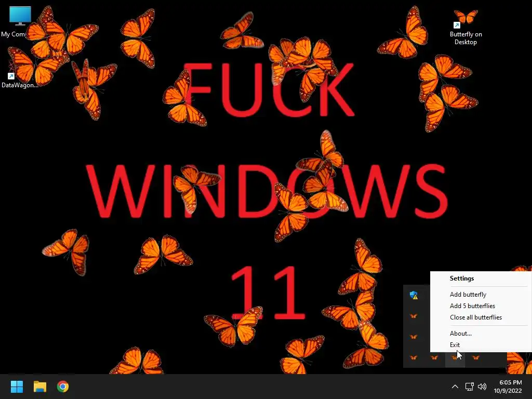Click the volume speaker tray icon

[482, 387]
